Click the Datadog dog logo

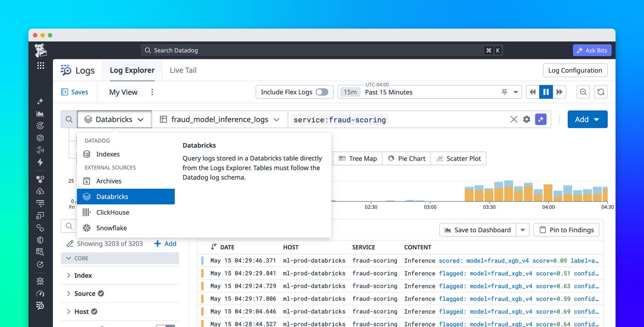point(40,50)
